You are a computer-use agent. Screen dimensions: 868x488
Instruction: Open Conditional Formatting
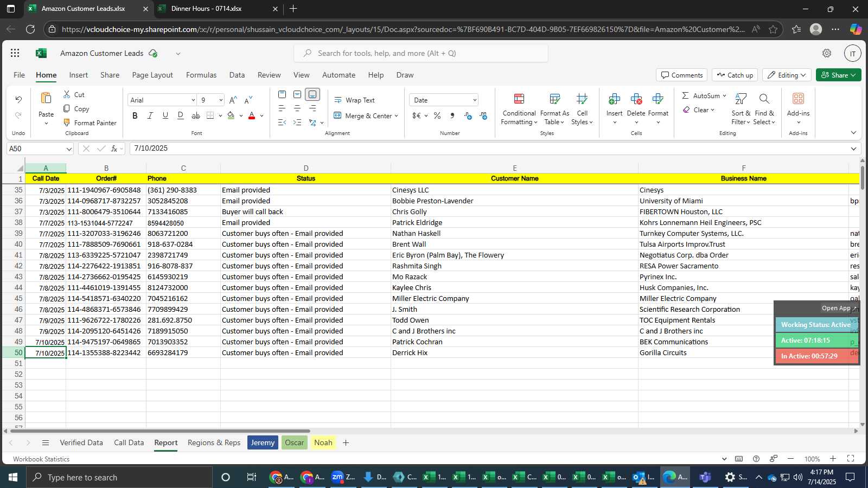519,108
